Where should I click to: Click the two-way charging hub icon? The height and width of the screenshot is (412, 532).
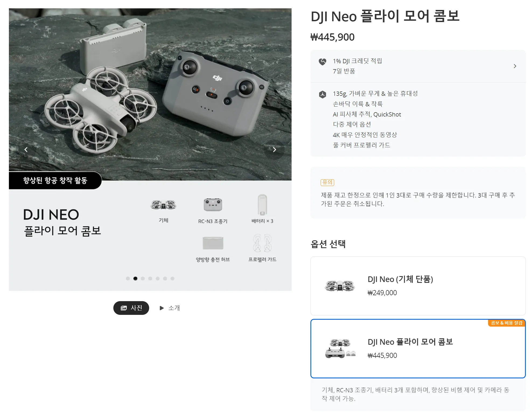point(213,243)
